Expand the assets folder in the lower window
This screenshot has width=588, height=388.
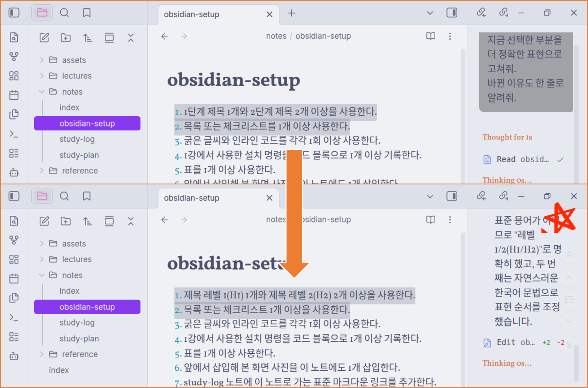(x=42, y=243)
